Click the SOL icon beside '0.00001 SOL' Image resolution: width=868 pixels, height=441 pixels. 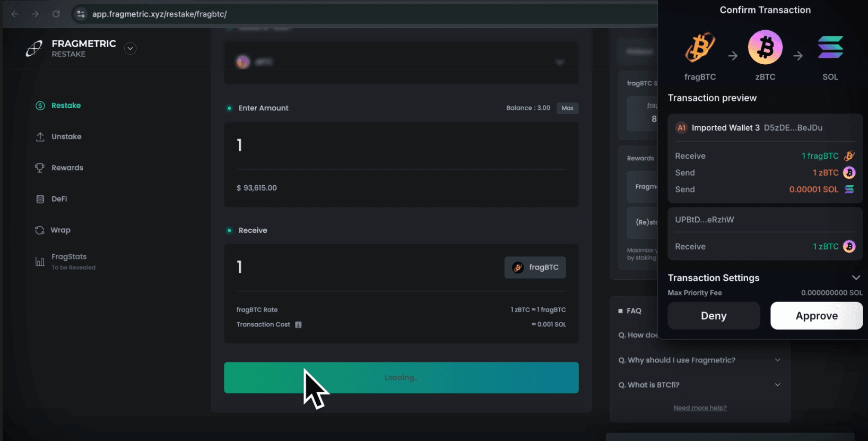click(849, 189)
